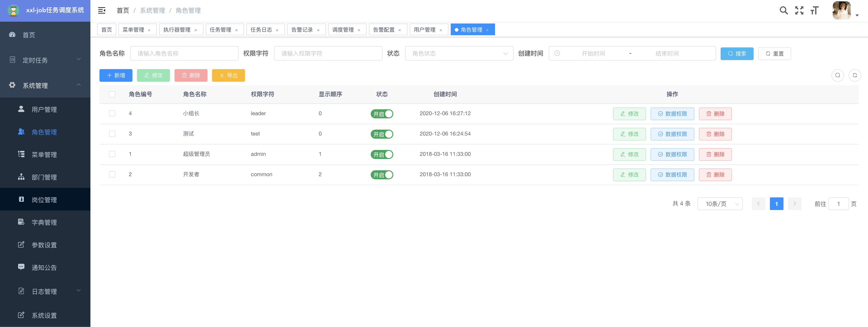Toggle the status switch for 小组长 role

pos(382,114)
